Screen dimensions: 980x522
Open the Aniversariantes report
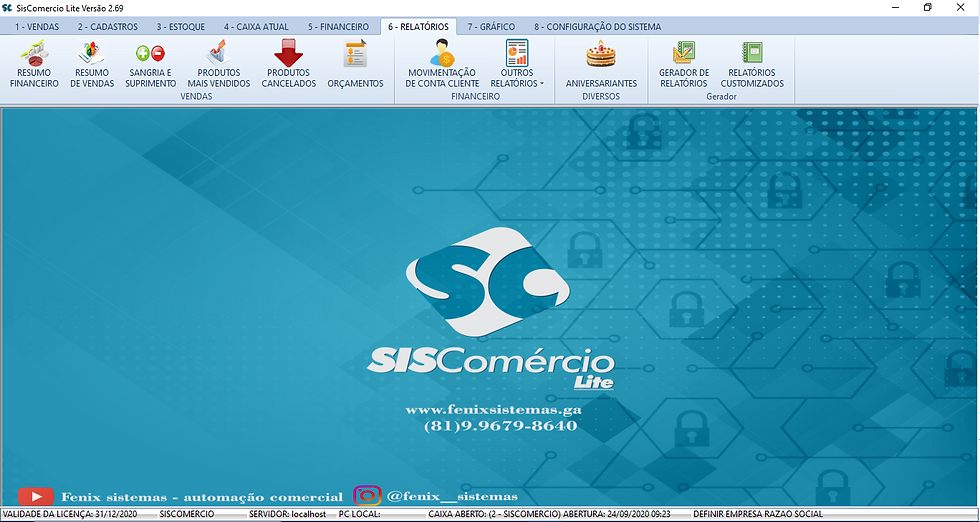click(601, 64)
